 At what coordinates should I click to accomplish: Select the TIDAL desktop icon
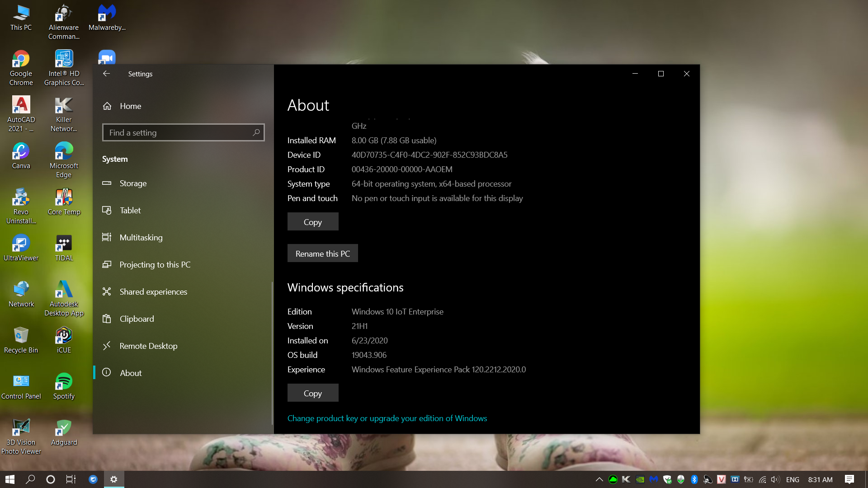[x=64, y=248]
